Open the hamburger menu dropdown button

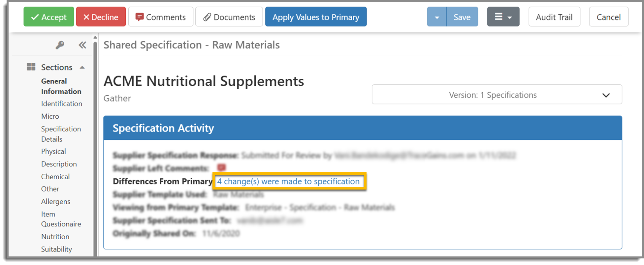point(503,17)
